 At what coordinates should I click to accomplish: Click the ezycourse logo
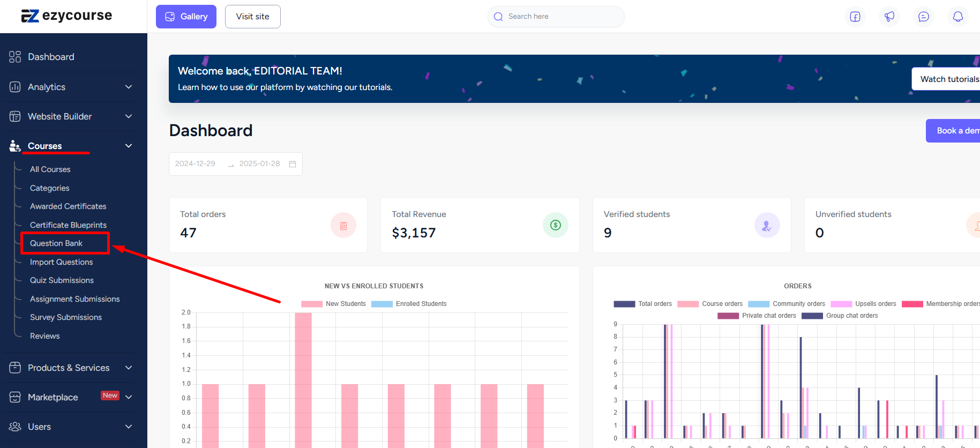pos(66,16)
